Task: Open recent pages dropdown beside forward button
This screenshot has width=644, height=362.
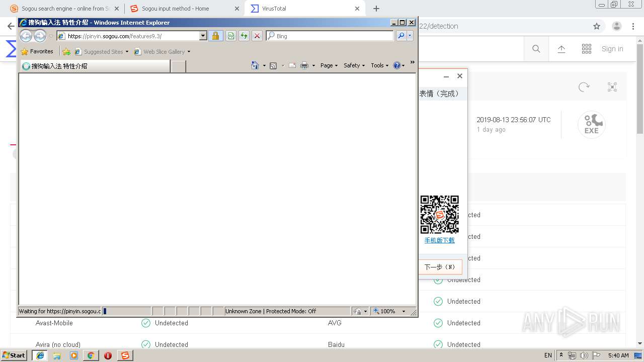Action: click(x=51, y=36)
